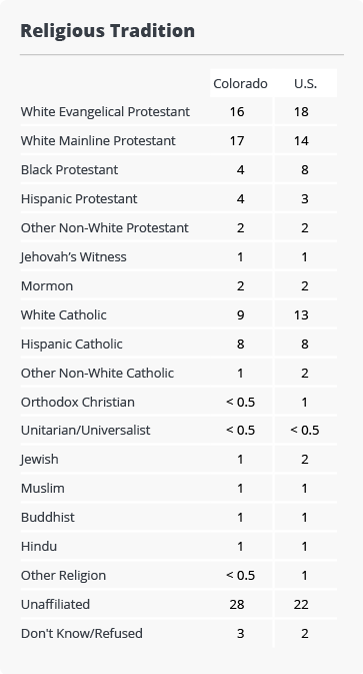This screenshot has height=674, width=363.
Task: Click the Don't Know/Refused row label
Action: 82,634
